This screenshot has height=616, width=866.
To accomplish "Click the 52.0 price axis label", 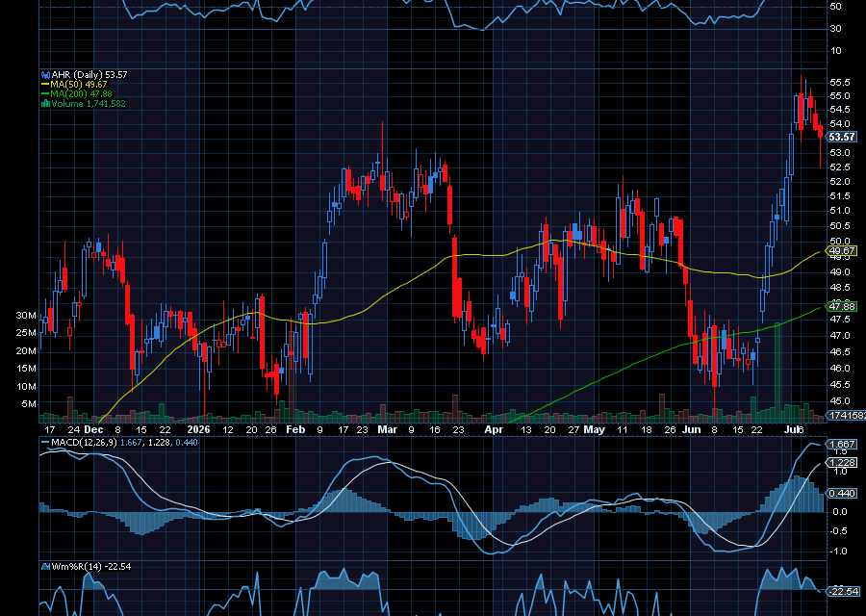I will [x=840, y=181].
